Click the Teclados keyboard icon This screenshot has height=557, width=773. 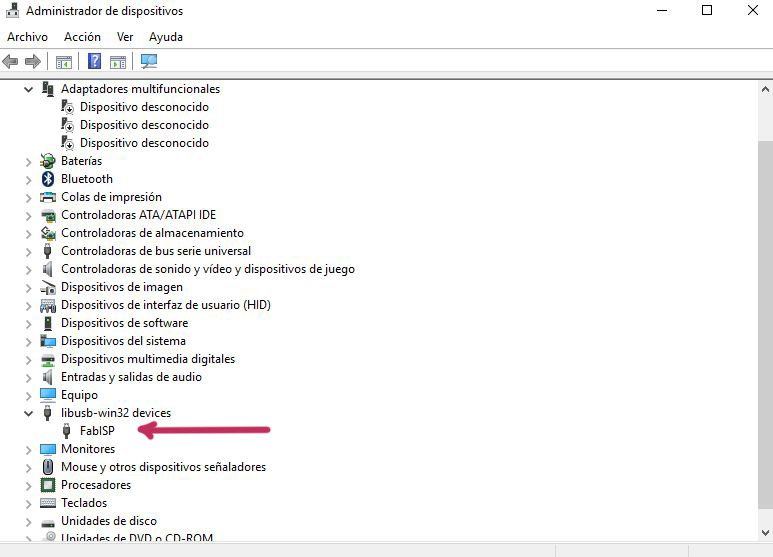(x=48, y=503)
